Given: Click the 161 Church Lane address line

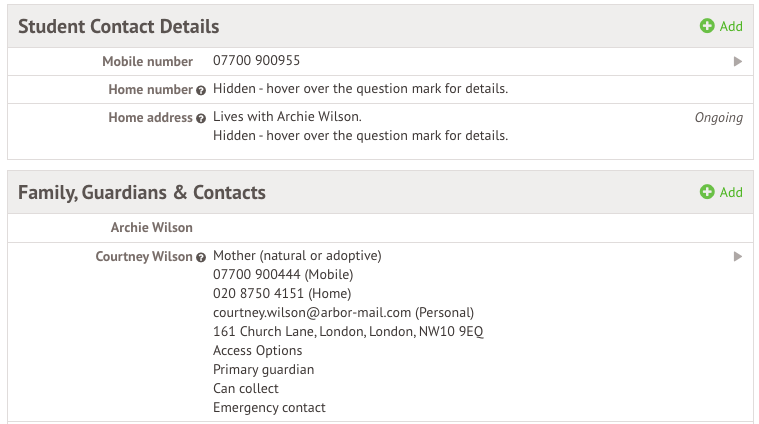Looking at the screenshot, I should (348, 332).
